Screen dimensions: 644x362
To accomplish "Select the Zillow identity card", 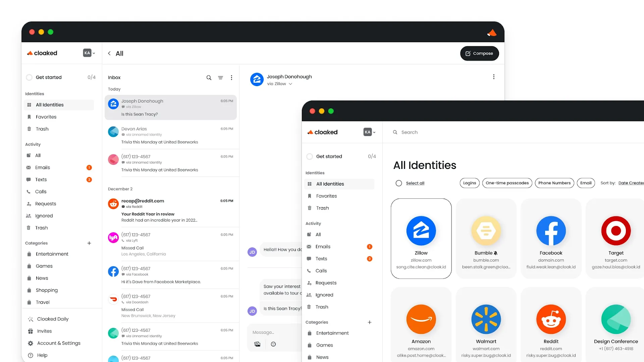I will click(x=421, y=239).
